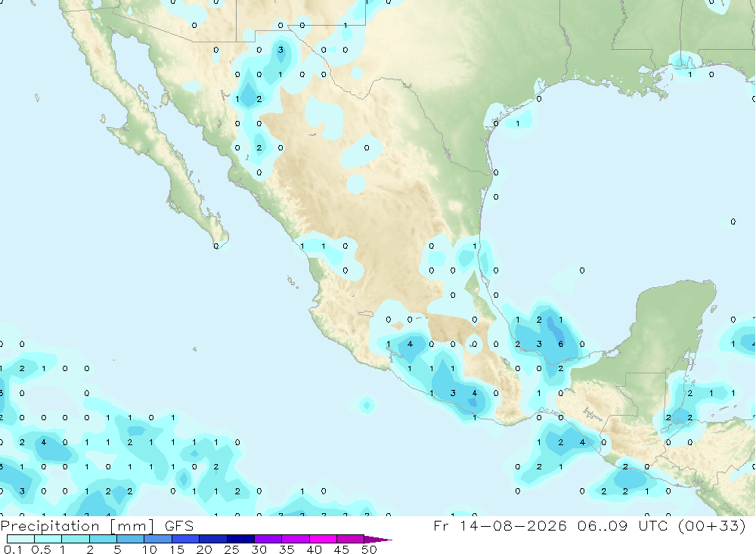
Task: Click the legend label '0.5'
Action: (x=41, y=549)
